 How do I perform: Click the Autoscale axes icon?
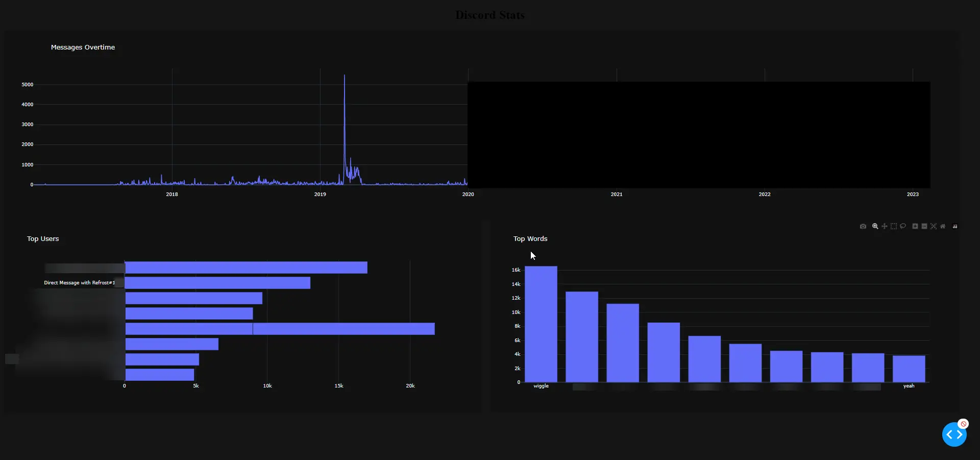coord(934,226)
